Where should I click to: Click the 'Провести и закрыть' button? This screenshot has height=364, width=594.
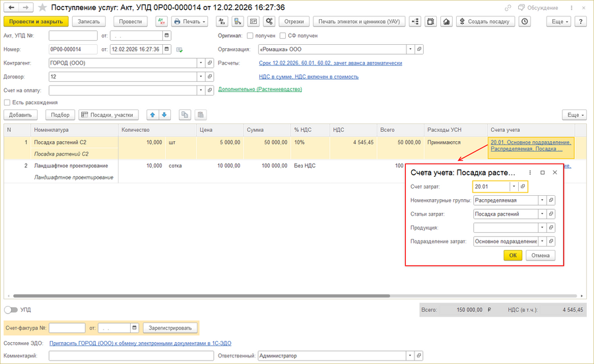tap(36, 21)
